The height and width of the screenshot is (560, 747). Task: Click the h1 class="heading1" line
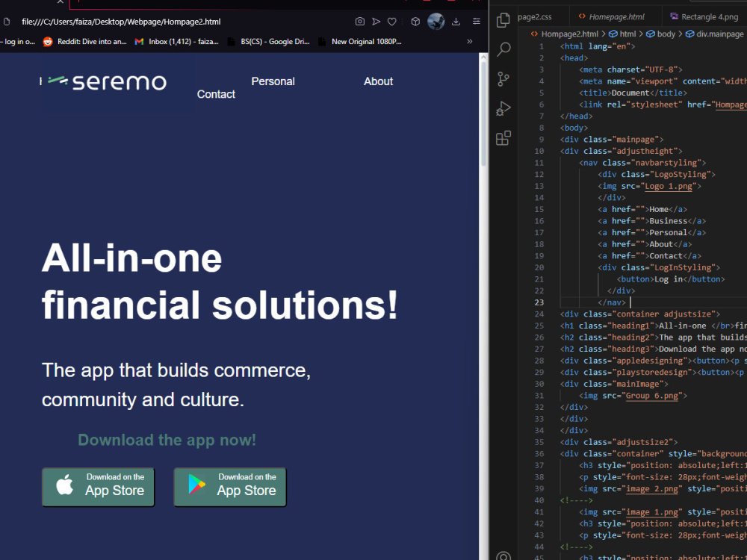click(653, 326)
